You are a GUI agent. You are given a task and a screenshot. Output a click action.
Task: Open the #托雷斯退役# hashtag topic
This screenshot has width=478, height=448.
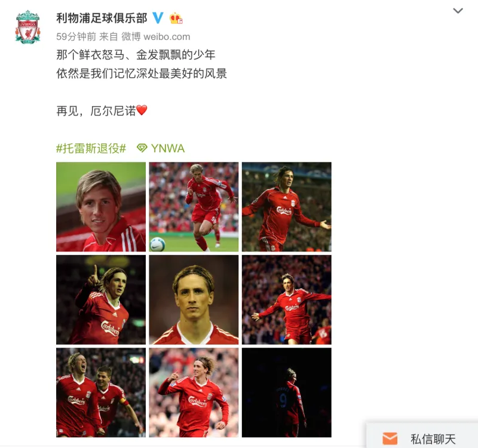(91, 148)
